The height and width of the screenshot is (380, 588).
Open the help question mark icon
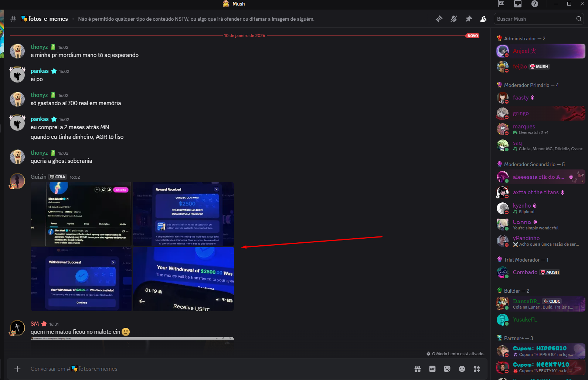tap(535, 4)
